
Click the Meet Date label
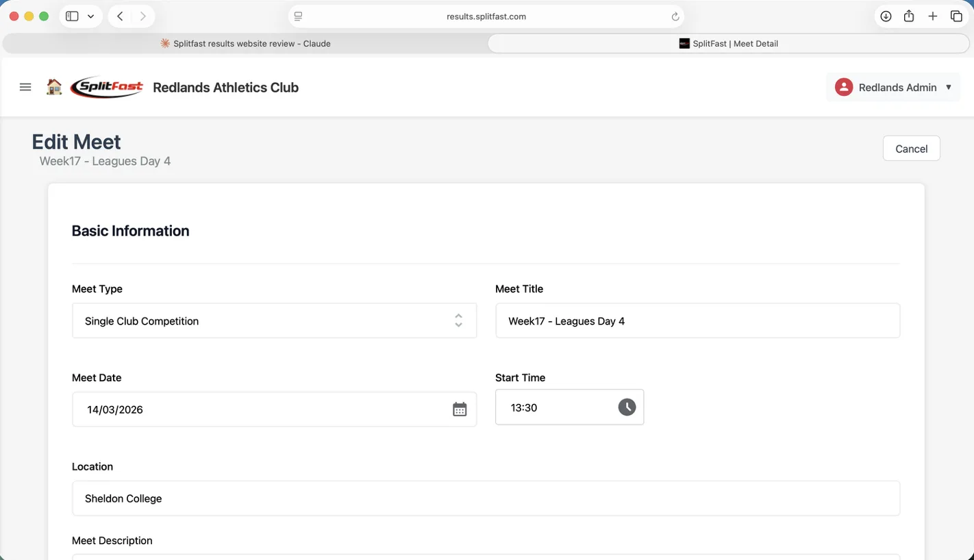(97, 377)
